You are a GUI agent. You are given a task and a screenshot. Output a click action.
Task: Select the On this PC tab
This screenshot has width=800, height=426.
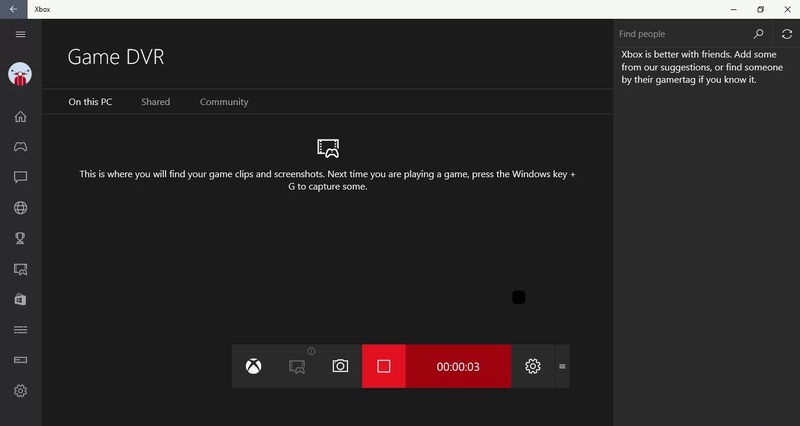click(x=90, y=102)
